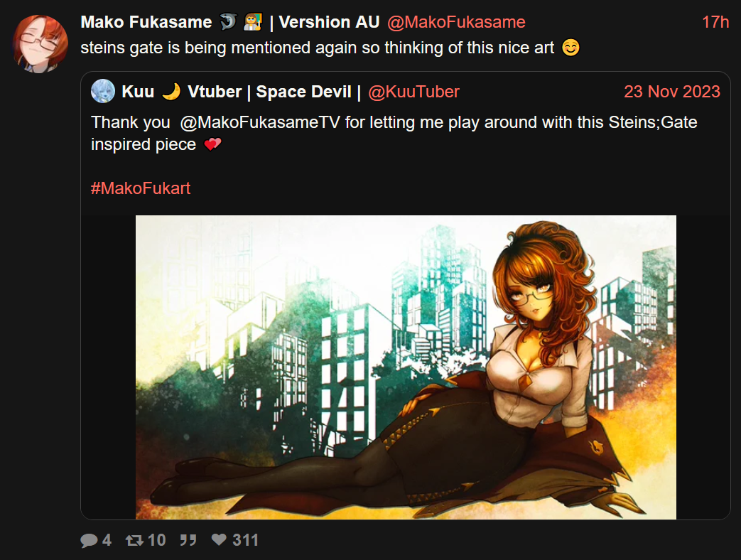Screen dimensions: 741x560
Task: Open Kuu's small round avatar
Action: coord(103,91)
